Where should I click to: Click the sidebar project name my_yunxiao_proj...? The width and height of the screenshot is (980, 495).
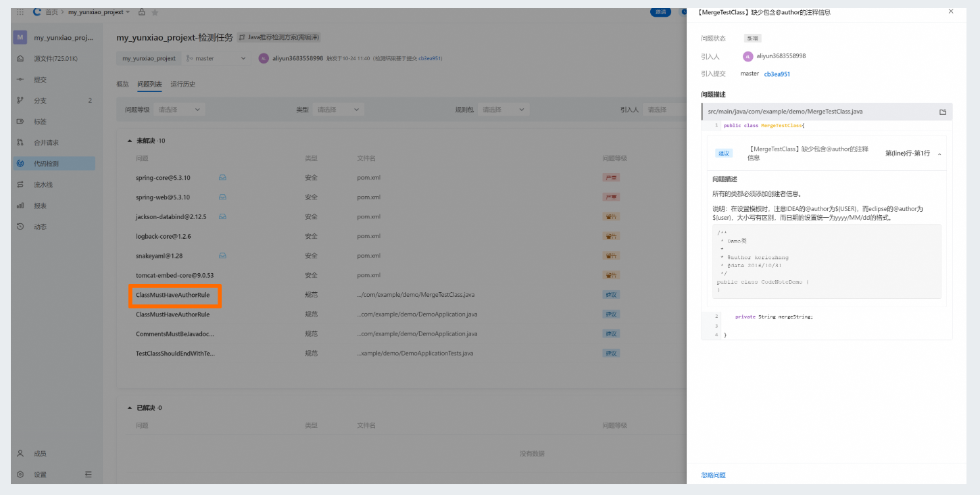coord(64,38)
